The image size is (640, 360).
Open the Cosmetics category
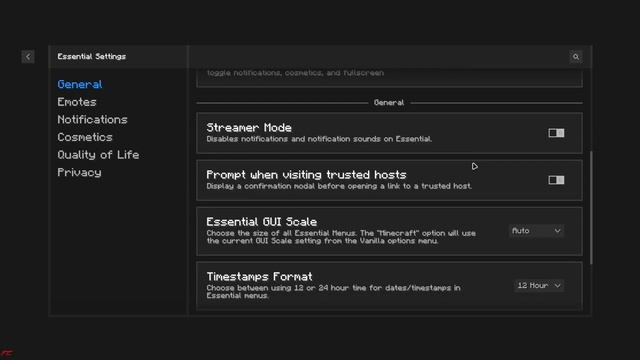click(x=85, y=137)
